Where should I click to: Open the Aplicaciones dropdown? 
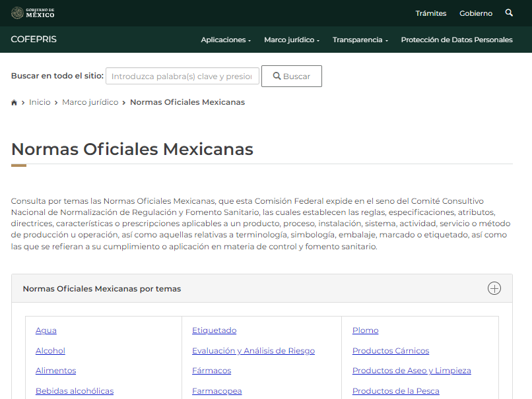click(x=225, y=40)
